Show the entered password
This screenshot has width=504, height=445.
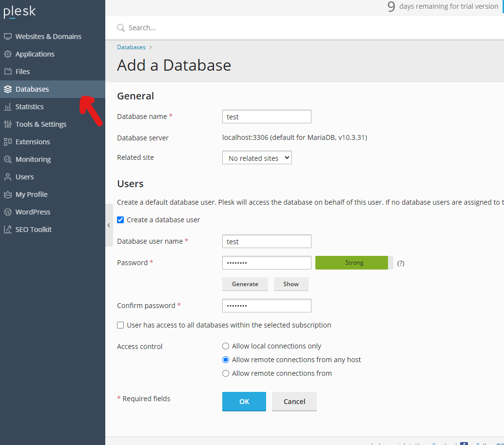pos(291,284)
